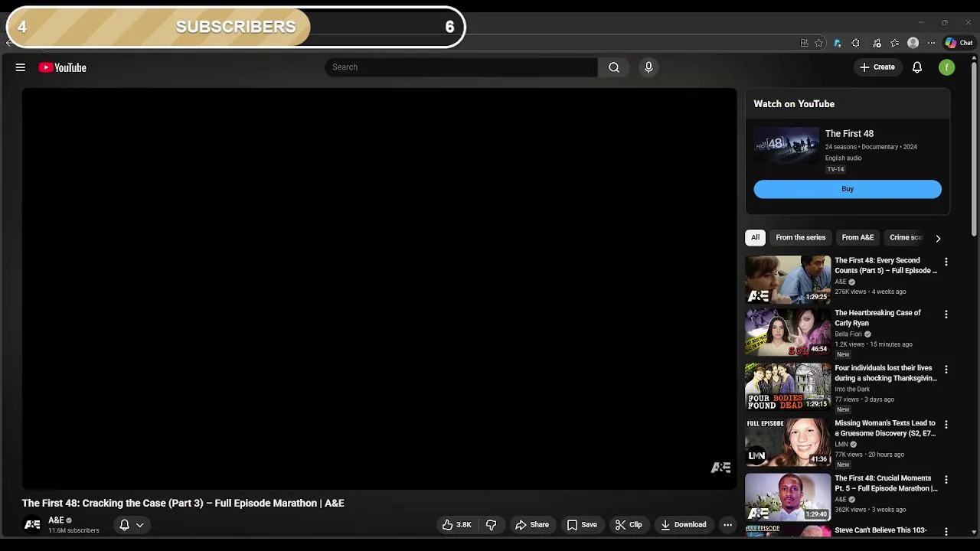
Task: Open A&E channel name link below video
Action: 56,520
